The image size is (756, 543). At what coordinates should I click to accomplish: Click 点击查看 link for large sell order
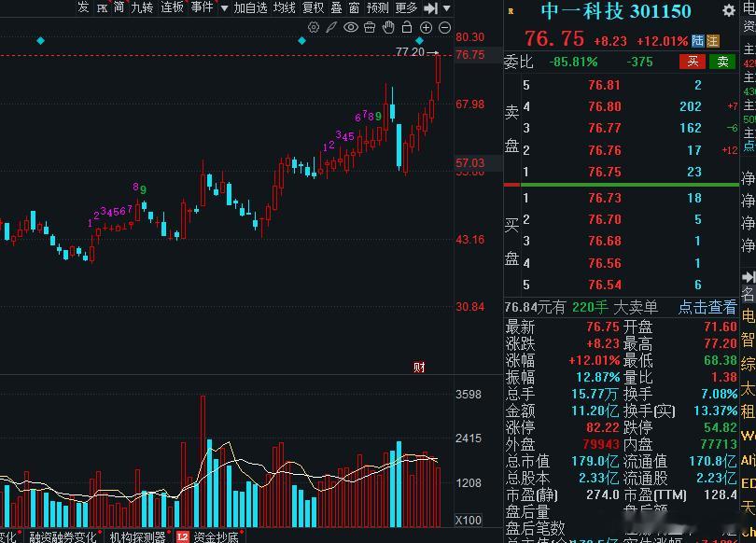coord(707,307)
